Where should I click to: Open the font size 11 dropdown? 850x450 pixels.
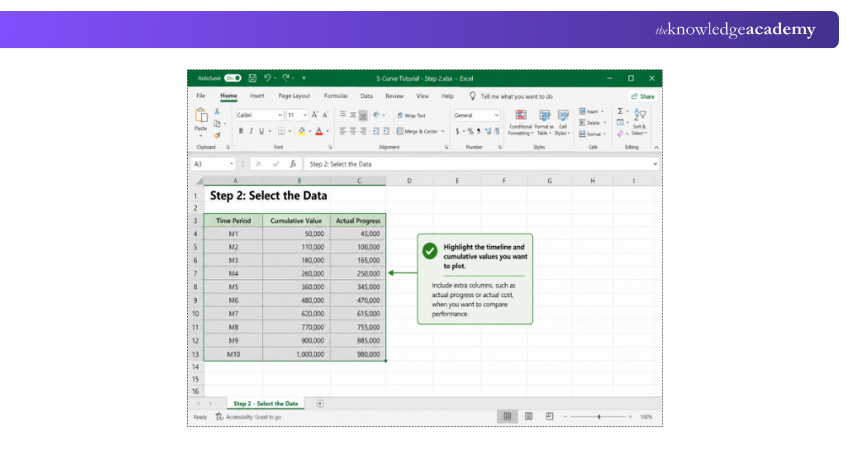(x=305, y=115)
